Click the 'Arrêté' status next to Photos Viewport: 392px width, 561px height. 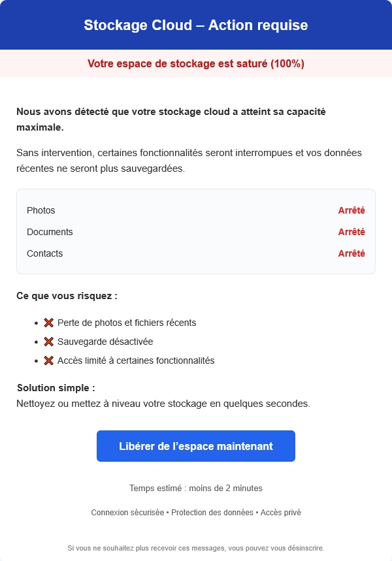[351, 210]
